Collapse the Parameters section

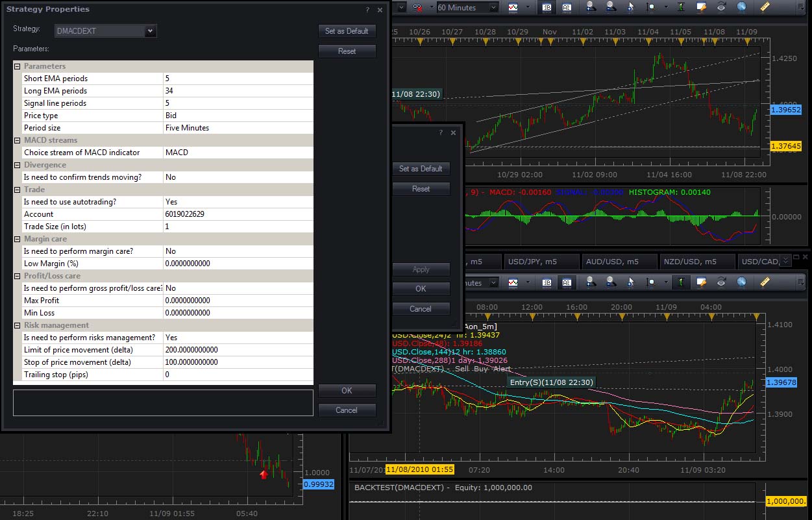coord(18,66)
